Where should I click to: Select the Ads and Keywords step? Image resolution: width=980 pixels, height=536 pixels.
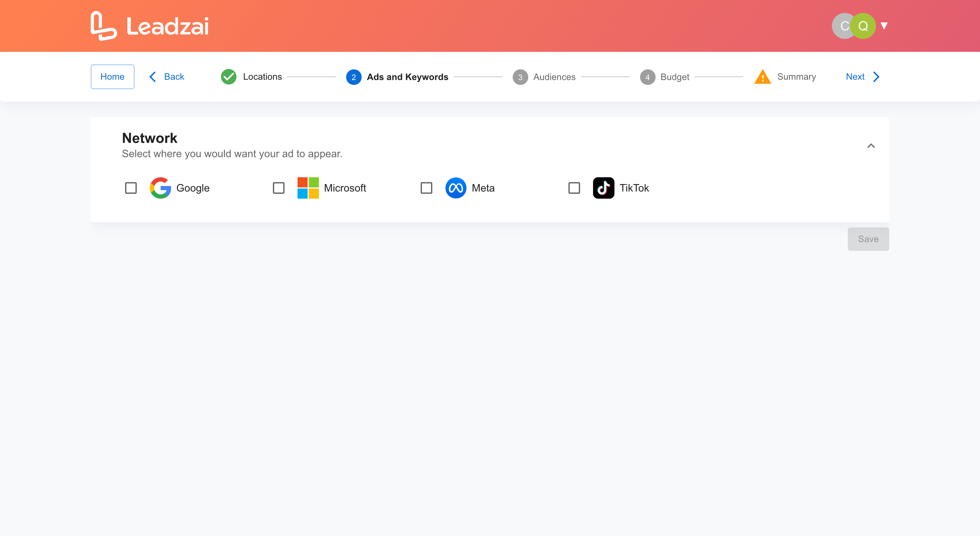click(x=397, y=77)
